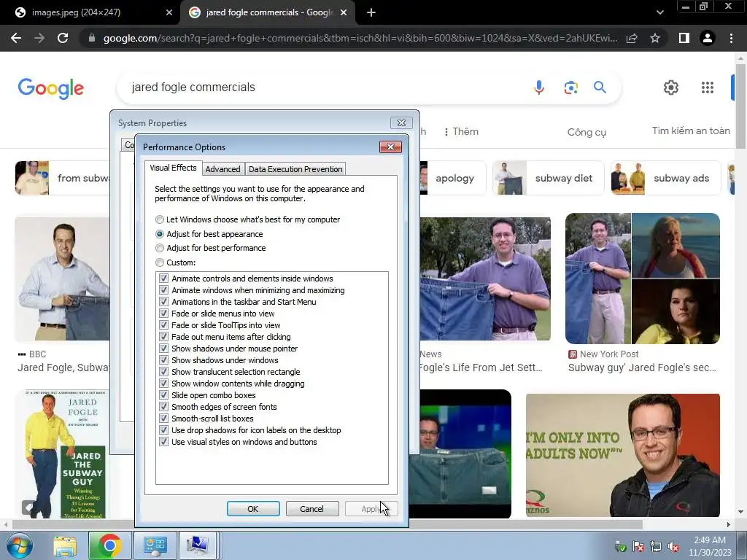The width and height of the screenshot is (747, 560).
Task: Uncheck Animate controls and elements inside windows
Action: point(163,278)
